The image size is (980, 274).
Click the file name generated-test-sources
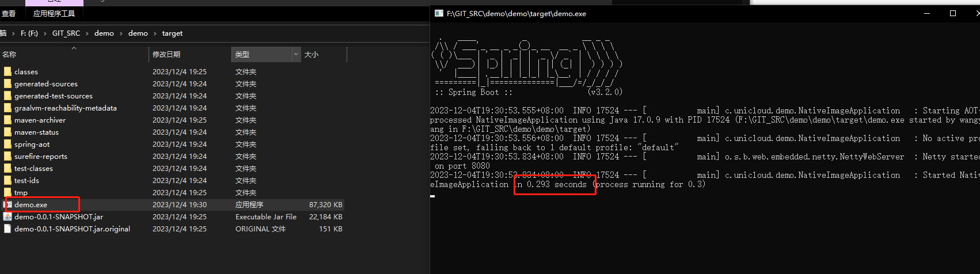(54, 96)
